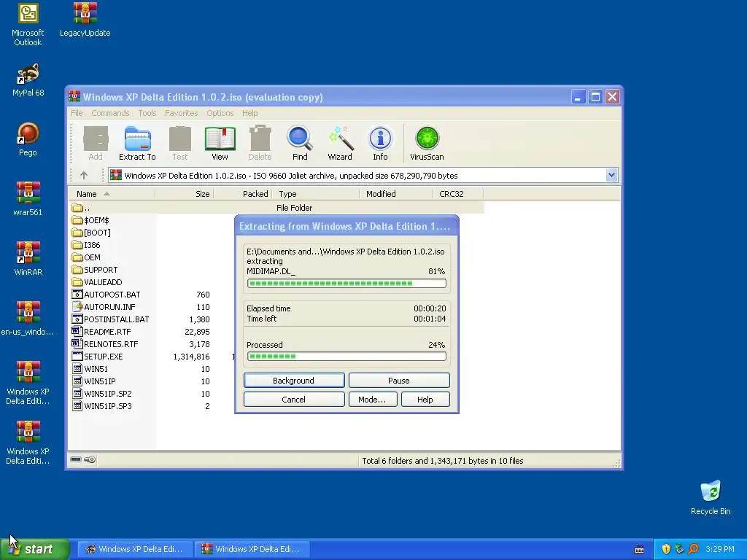747x560 pixels.
Task: Cancel the extraction
Action: click(293, 400)
